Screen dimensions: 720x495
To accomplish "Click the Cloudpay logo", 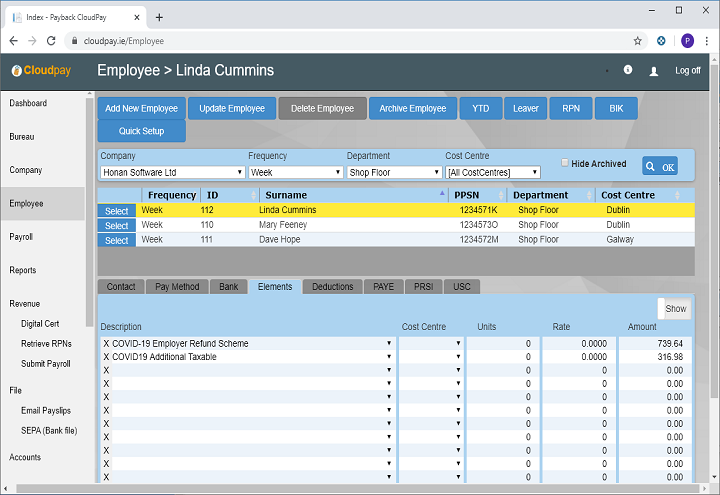I will tap(42, 71).
